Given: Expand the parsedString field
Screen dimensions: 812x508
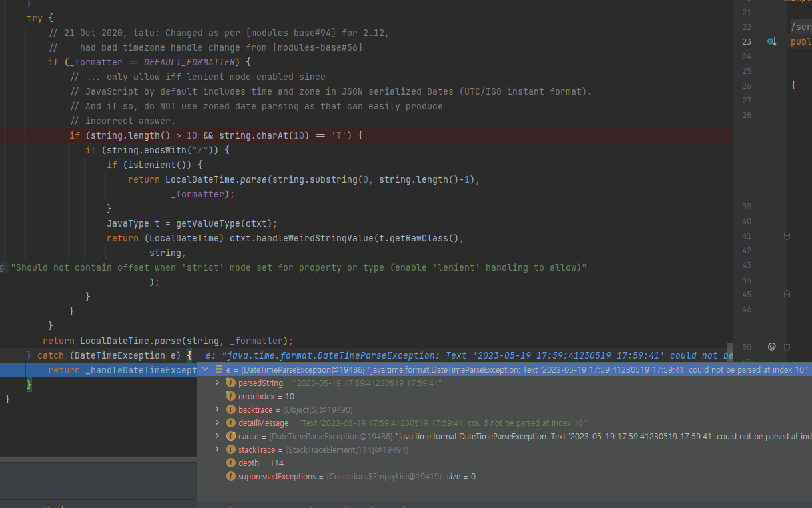Looking at the screenshot, I should [217, 383].
